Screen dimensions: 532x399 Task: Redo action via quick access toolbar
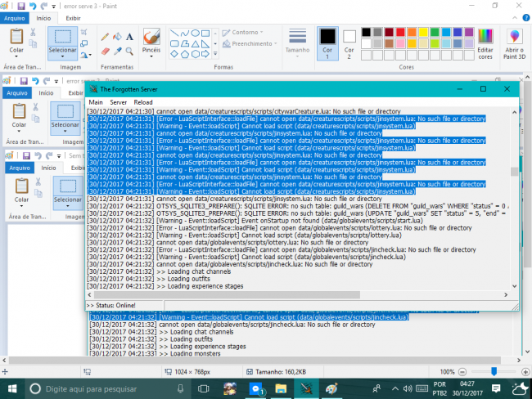(x=43, y=6)
